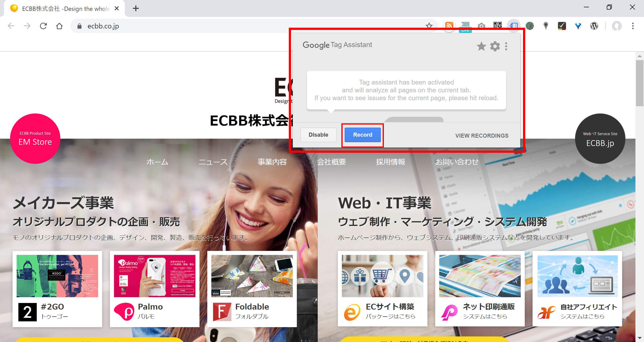The height and width of the screenshot is (342, 644).
Task: Open Chrome's three-dot main menu
Action: tap(633, 26)
